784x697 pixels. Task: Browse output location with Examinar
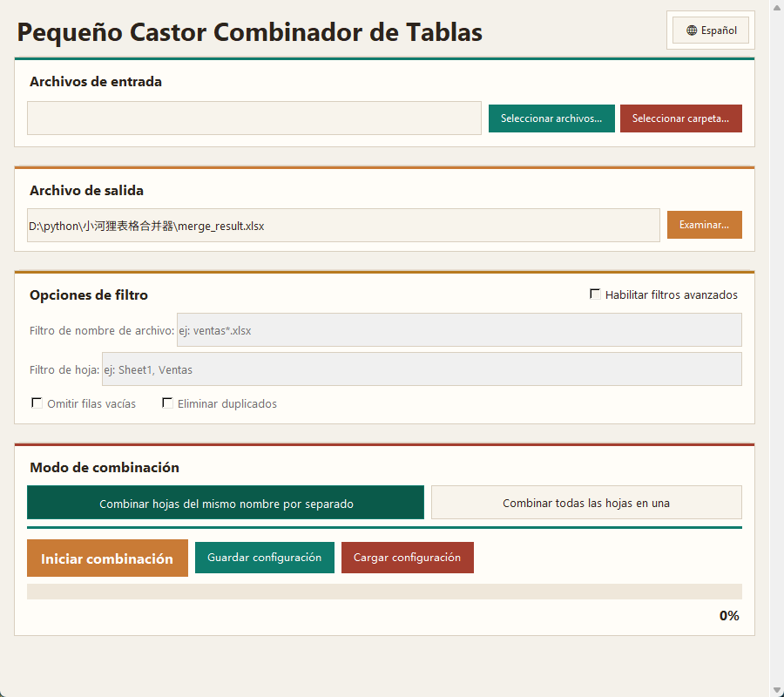coord(704,225)
